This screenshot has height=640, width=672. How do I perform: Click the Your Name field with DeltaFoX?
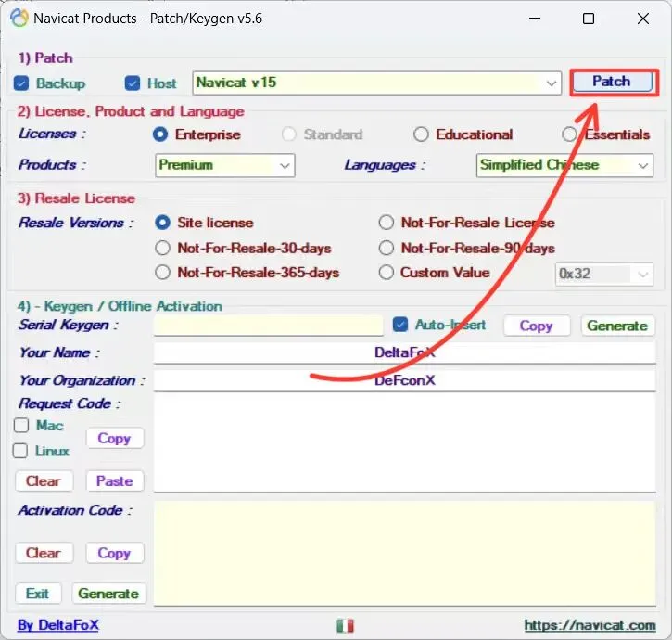pos(404,352)
